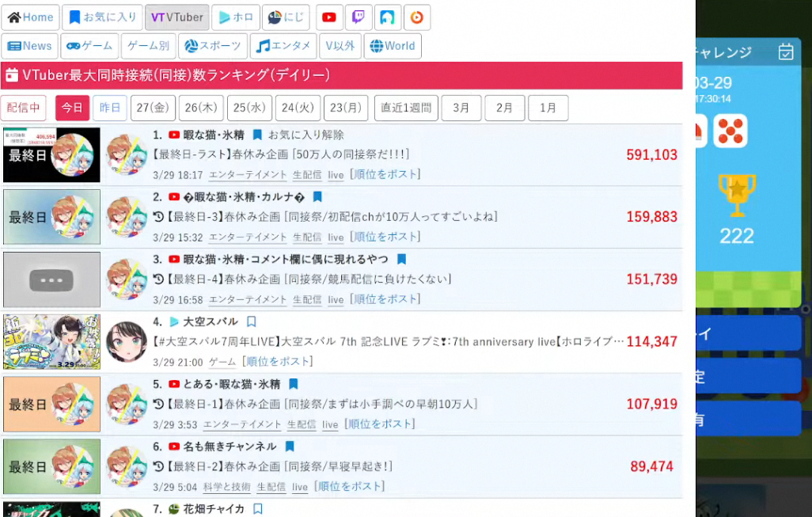
Task: Remove the bookmark for 暇な猫·氷精 in rank 1
Action: 257,135
